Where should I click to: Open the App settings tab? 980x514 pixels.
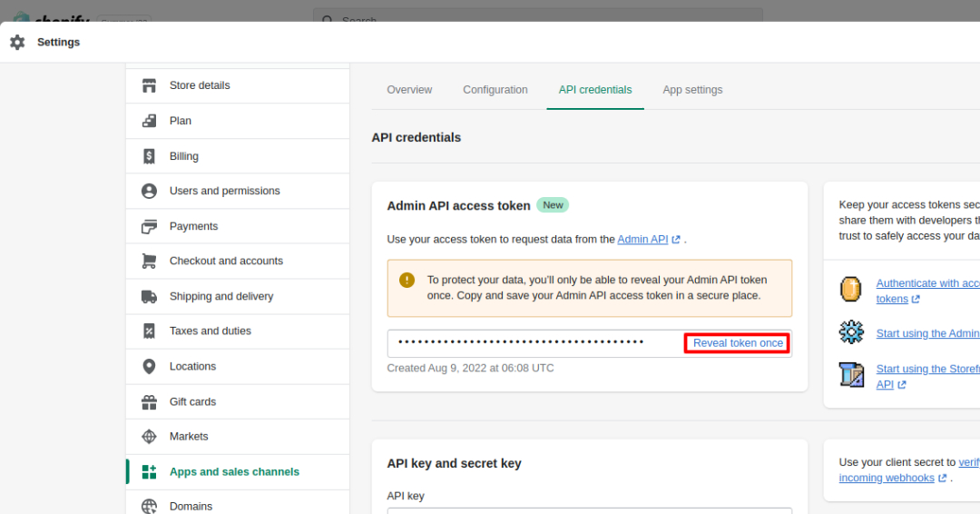pos(692,90)
